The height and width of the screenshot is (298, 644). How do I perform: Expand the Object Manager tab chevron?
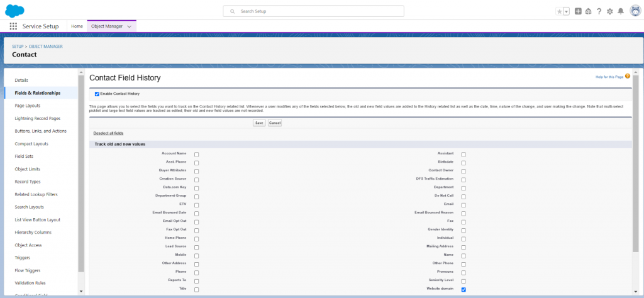[x=129, y=26]
